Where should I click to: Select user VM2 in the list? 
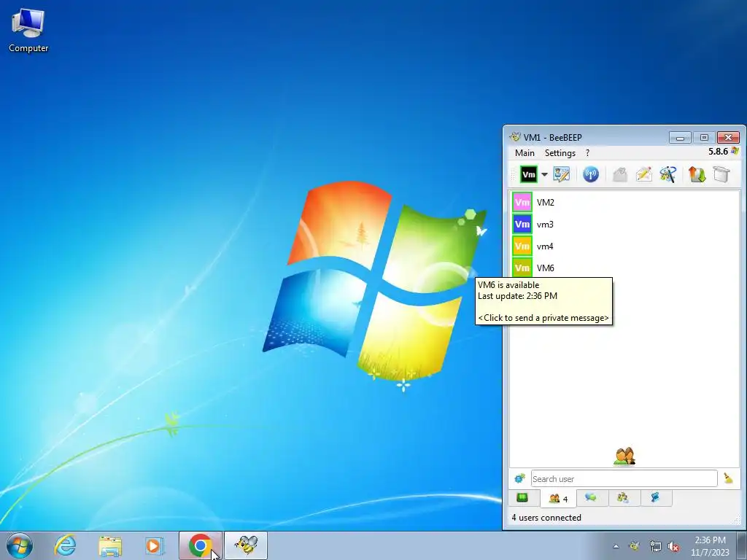(x=624, y=203)
